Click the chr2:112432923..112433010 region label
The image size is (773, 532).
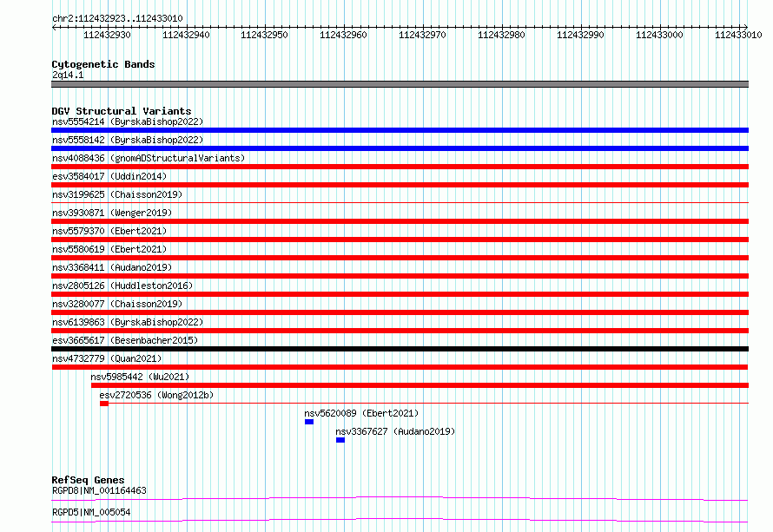point(117,18)
